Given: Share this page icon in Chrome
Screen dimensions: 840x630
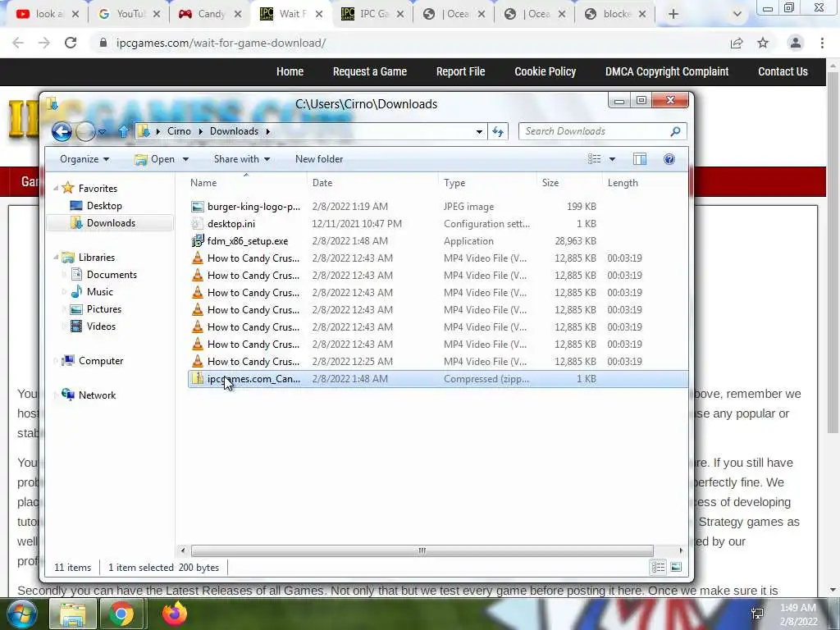Looking at the screenshot, I should pyautogui.click(x=737, y=43).
